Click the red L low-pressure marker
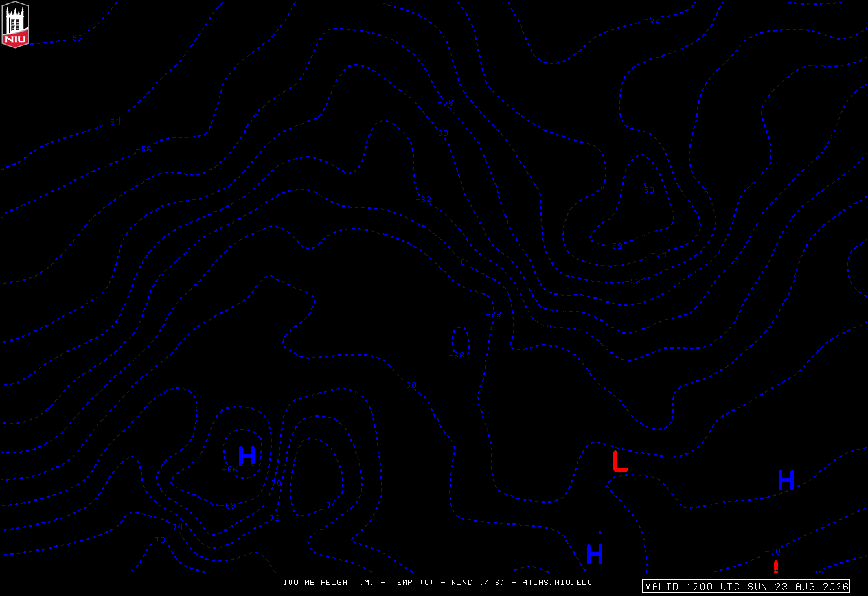 pyautogui.click(x=620, y=461)
